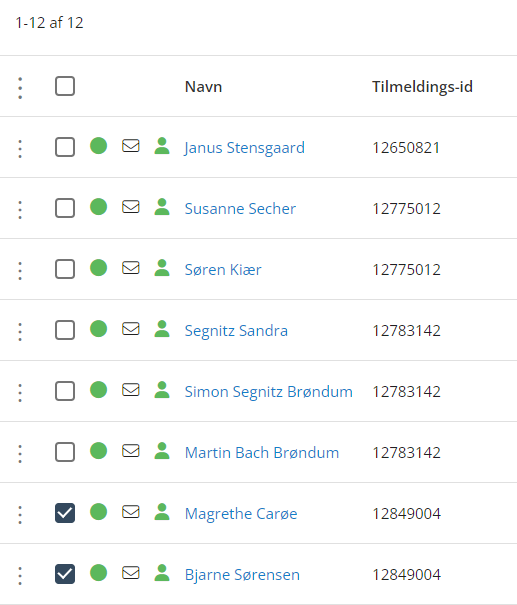Click person icon beside Simon Segnitz Brøndum
The width and height of the screenshot is (517, 605).
[x=162, y=390]
